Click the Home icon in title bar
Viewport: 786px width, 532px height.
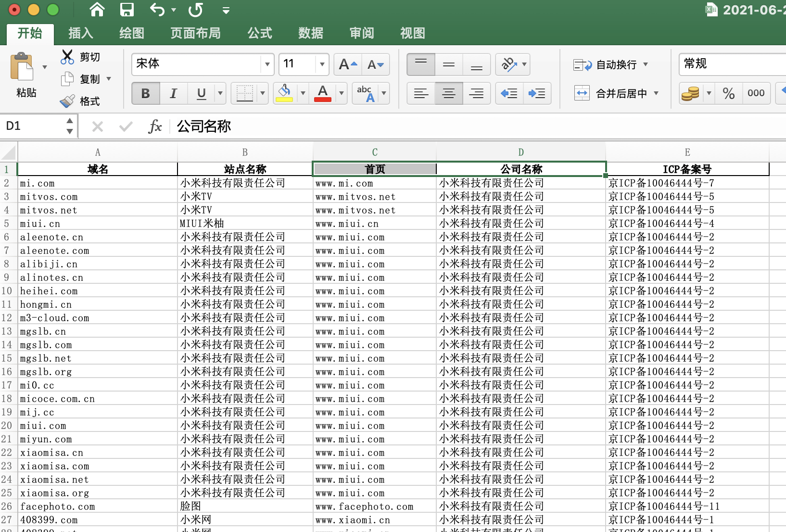tap(97, 10)
